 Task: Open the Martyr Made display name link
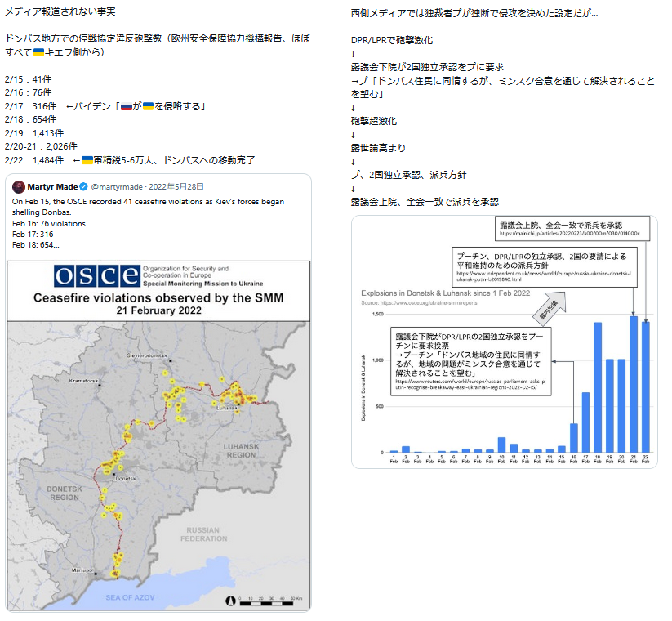tap(51, 187)
